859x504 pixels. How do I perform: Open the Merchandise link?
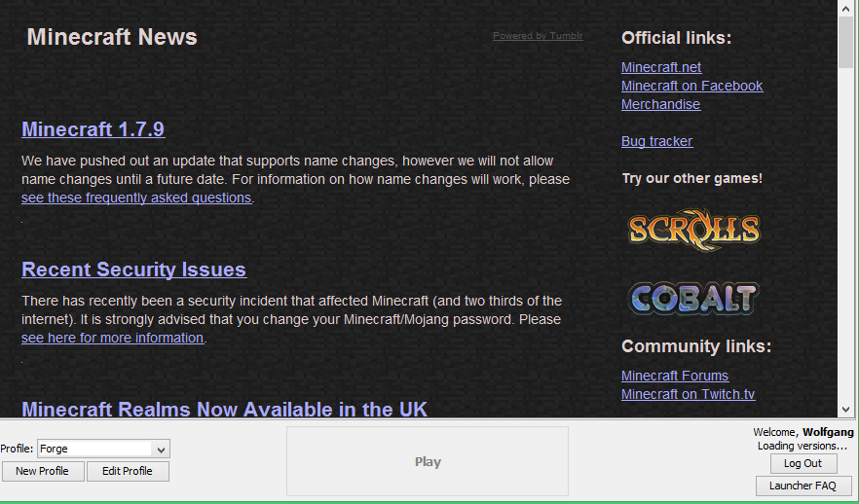(x=660, y=104)
